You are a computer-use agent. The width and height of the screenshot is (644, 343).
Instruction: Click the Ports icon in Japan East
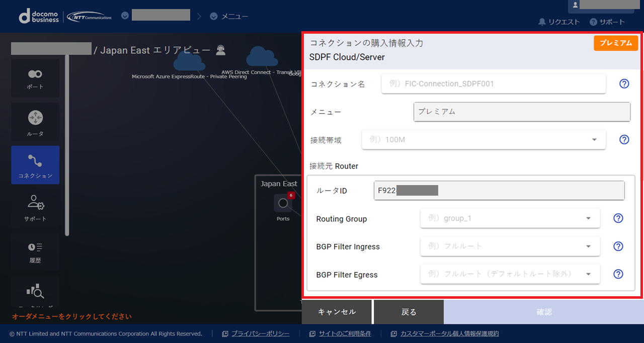[x=283, y=204]
